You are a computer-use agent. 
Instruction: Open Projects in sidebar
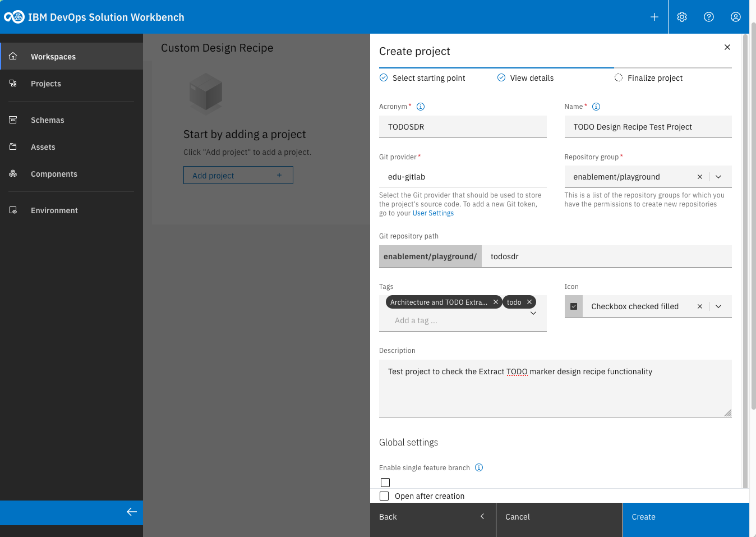[72, 83]
